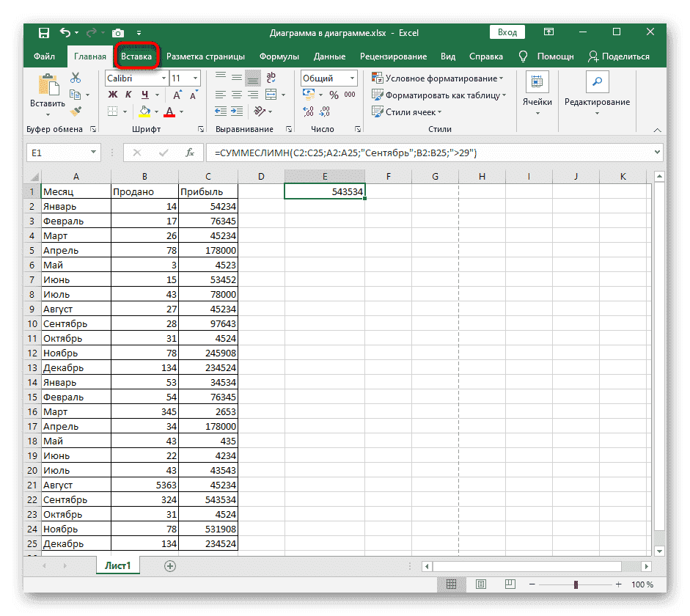Screen dimensions: 690x616
Task: Switch to the Формулы tab
Action: click(279, 56)
